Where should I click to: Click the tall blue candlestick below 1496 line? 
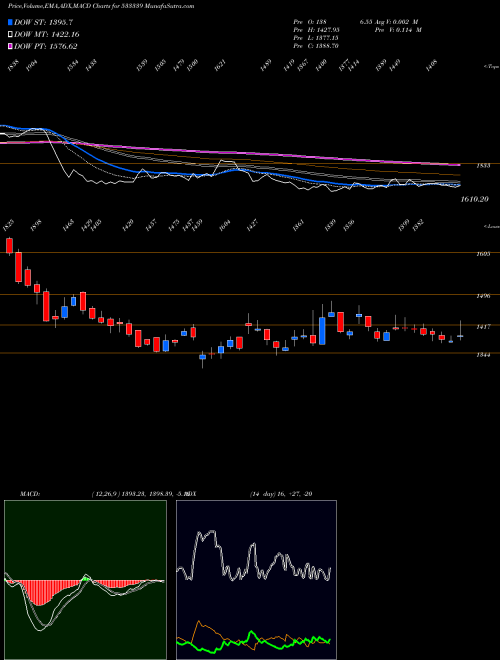click(322, 331)
